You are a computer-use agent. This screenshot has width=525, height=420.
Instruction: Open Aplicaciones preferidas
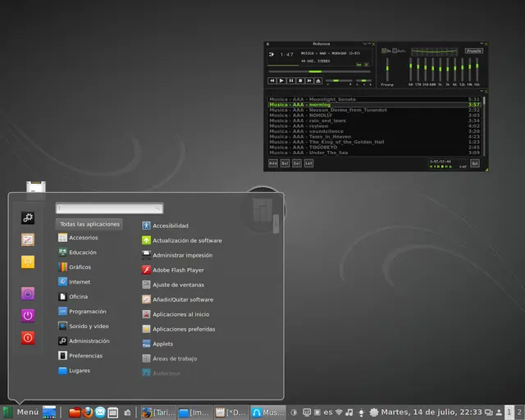tap(179, 329)
